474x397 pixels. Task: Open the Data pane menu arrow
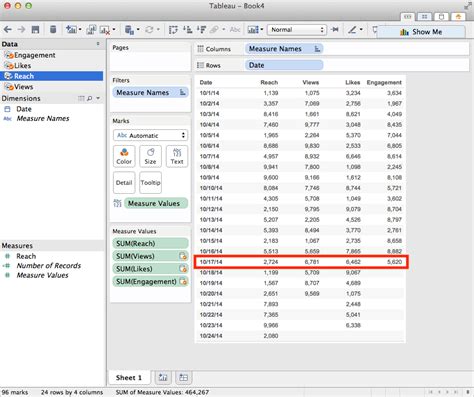click(98, 44)
